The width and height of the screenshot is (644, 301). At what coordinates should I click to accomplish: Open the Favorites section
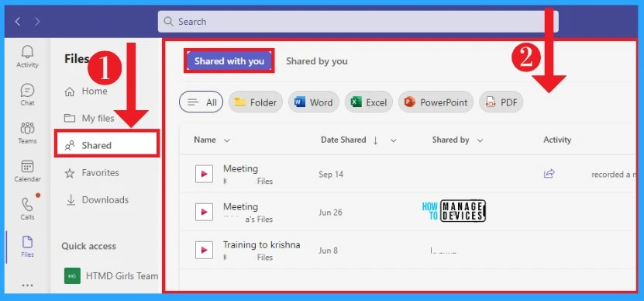[x=92, y=173]
